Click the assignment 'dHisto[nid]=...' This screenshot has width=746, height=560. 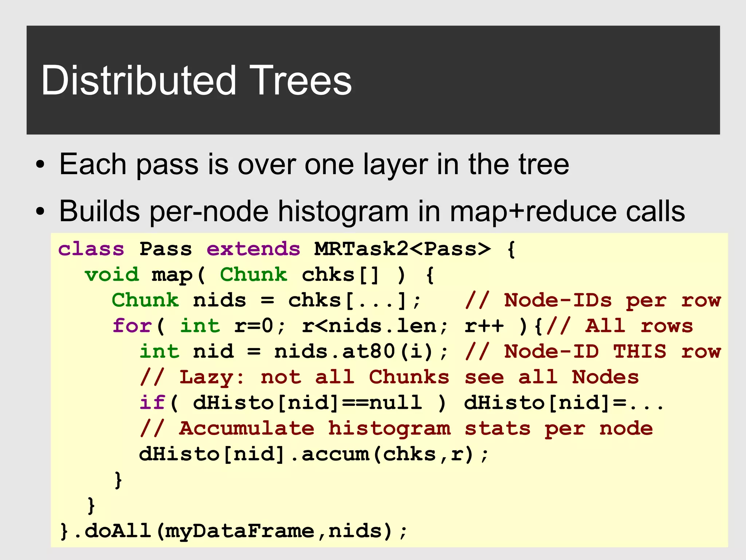(564, 403)
